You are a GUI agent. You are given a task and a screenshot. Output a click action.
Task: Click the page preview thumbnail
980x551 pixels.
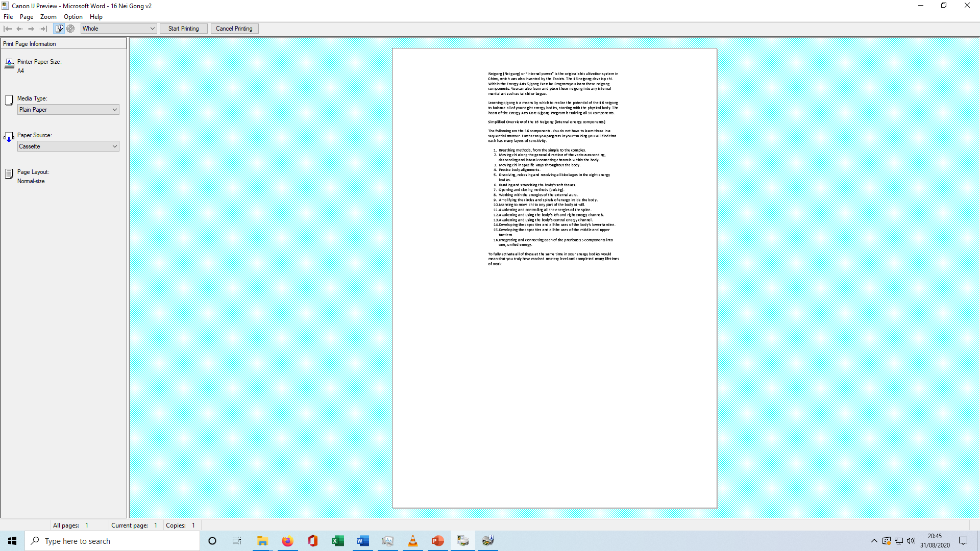(554, 278)
